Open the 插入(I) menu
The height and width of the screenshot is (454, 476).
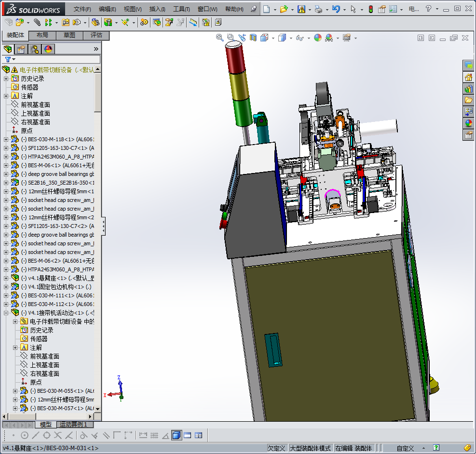coord(157,10)
